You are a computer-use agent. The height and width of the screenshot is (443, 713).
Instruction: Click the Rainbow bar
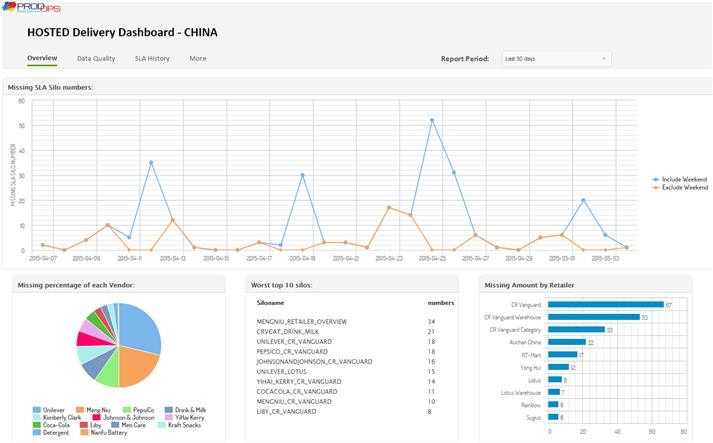coord(553,404)
